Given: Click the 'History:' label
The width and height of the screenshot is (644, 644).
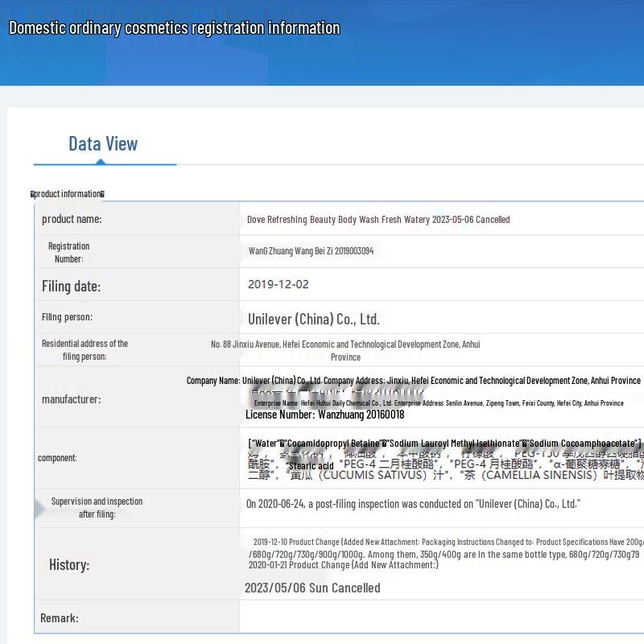Looking at the screenshot, I should 69,565.
